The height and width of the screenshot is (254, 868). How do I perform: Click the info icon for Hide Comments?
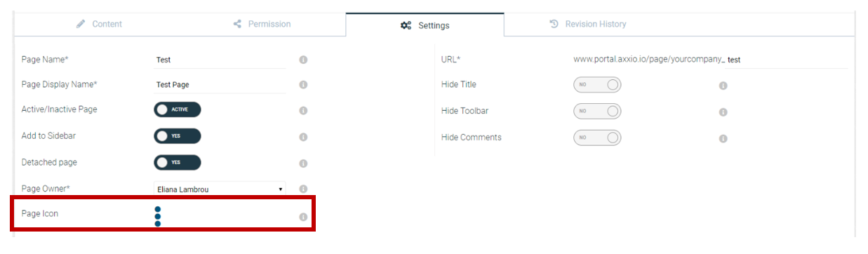point(723,139)
